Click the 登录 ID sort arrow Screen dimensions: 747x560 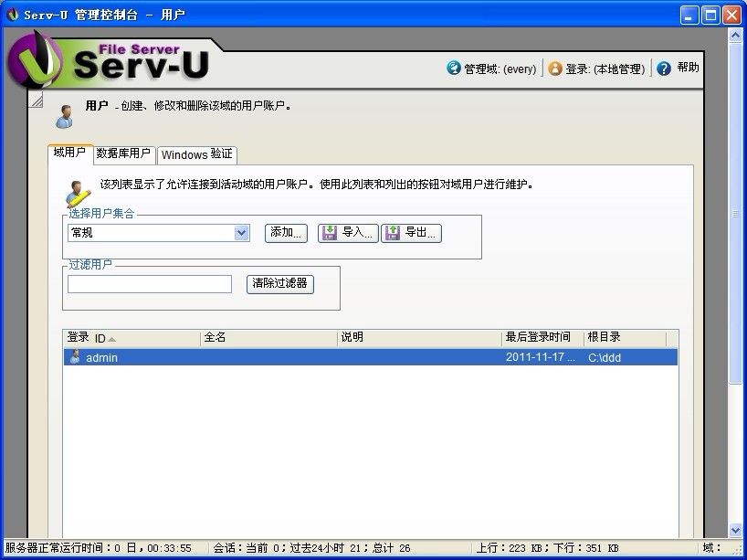[111, 339]
